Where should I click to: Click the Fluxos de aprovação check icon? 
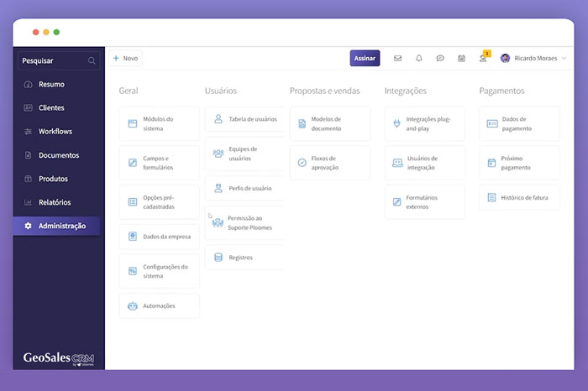[302, 163]
